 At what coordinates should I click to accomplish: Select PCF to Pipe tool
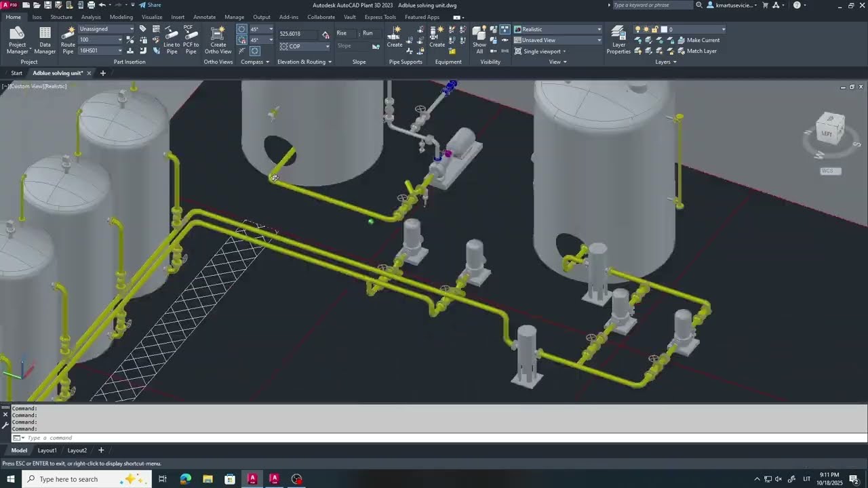pyautogui.click(x=191, y=40)
